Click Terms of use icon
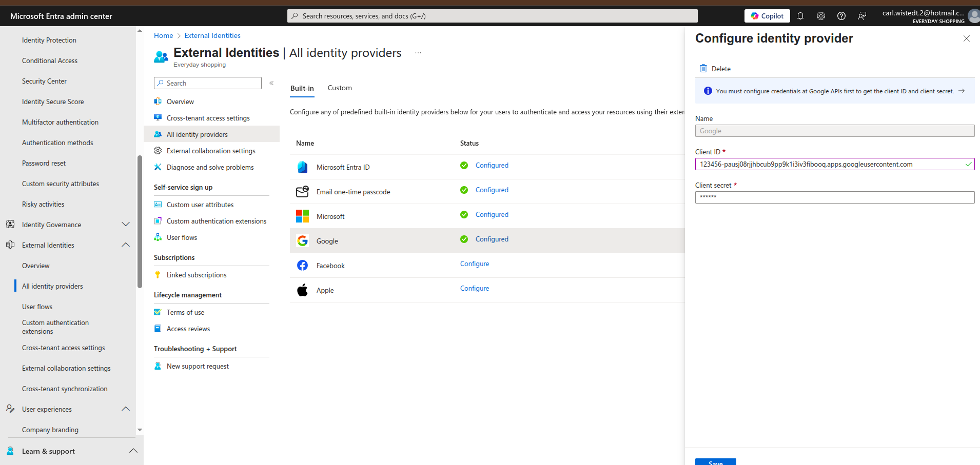 158,312
